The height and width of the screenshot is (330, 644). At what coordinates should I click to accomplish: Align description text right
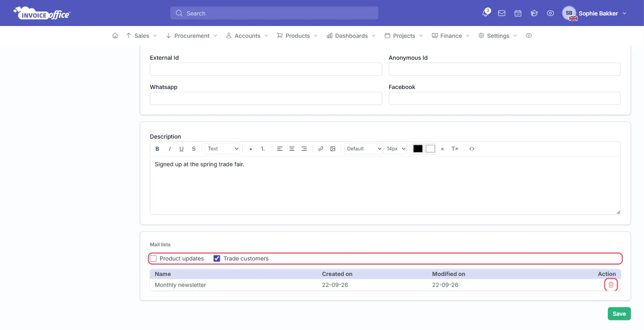[304, 149]
